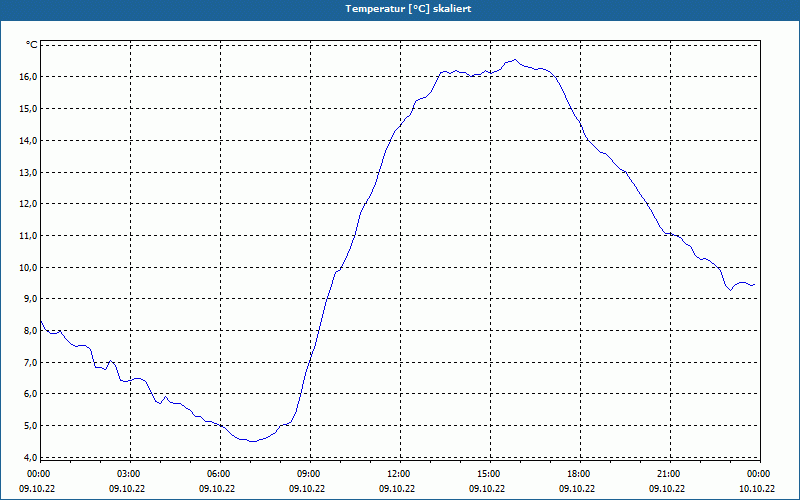Pick the '11,0' y-axis label
800x500 pixels.
tap(29, 235)
